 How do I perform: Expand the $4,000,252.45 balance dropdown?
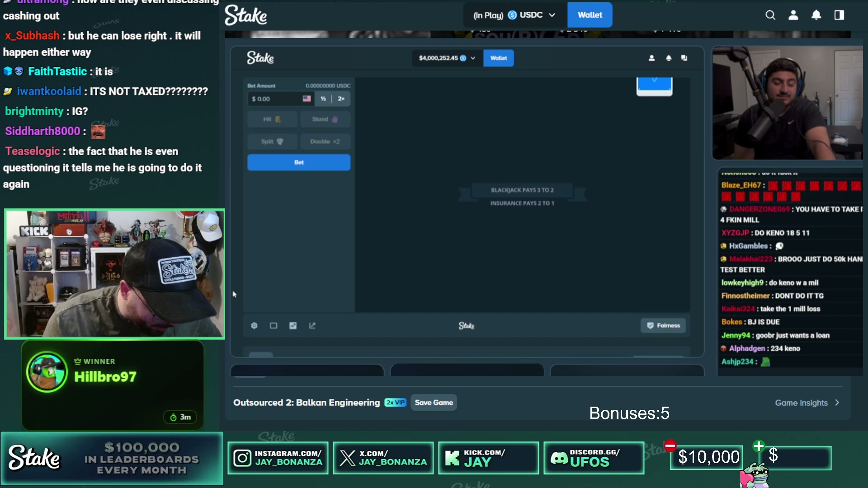(x=447, y=58)
